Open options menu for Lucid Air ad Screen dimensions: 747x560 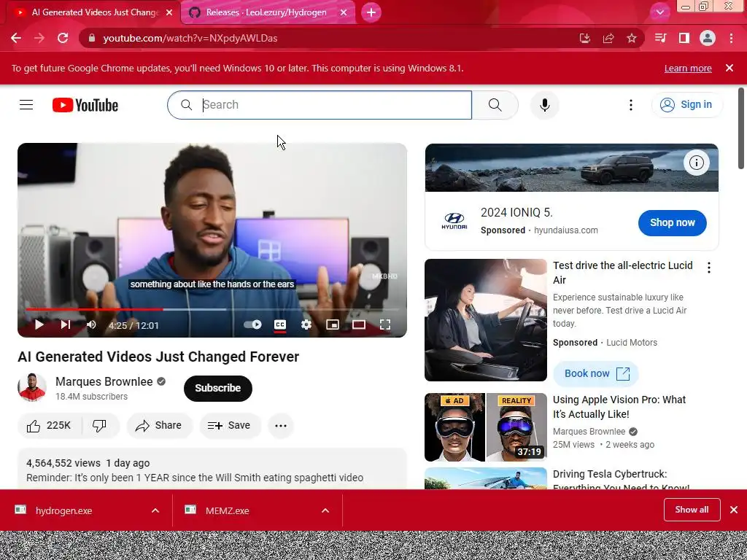coord(709,268)
